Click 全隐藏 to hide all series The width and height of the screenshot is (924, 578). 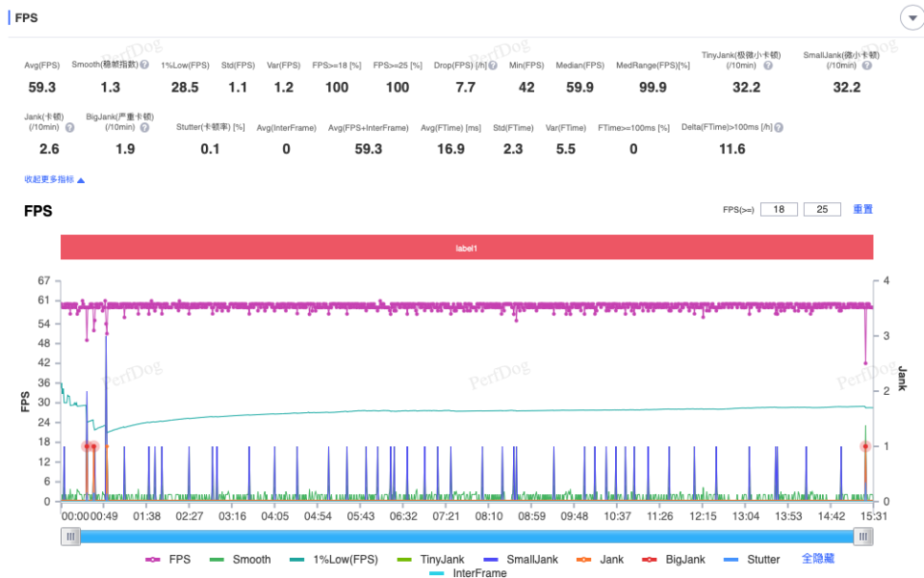(818, 559)
